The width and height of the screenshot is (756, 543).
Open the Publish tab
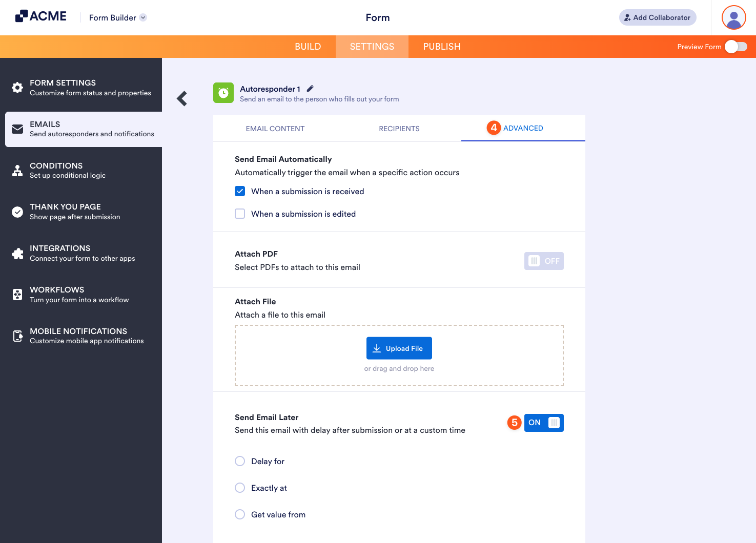pyautogui.click(x=441, y=46)
